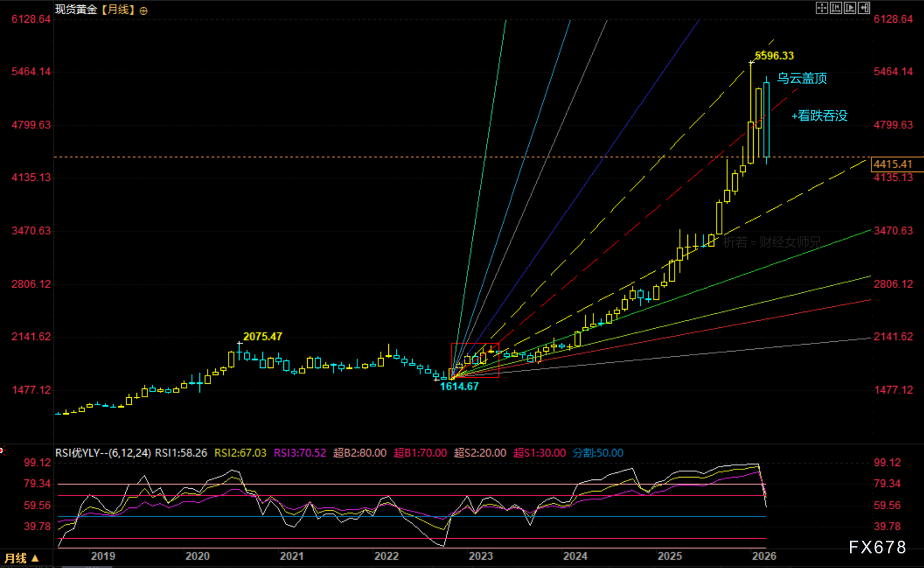The image size is (924, 568).
Task: Click the 乌云盖顶 annotation text
Action: 802,78
